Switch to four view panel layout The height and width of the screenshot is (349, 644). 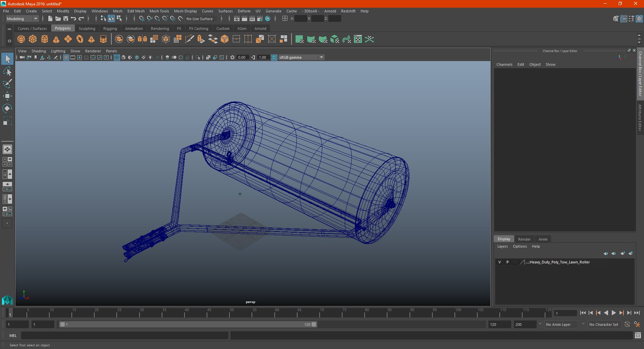click(7, 162)
